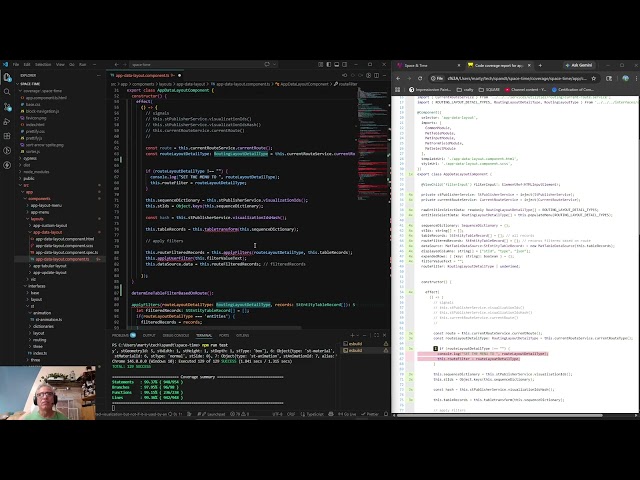Switch to the Ports panel tab
This screenshot has width=640, height=480.
click(224, 336)
